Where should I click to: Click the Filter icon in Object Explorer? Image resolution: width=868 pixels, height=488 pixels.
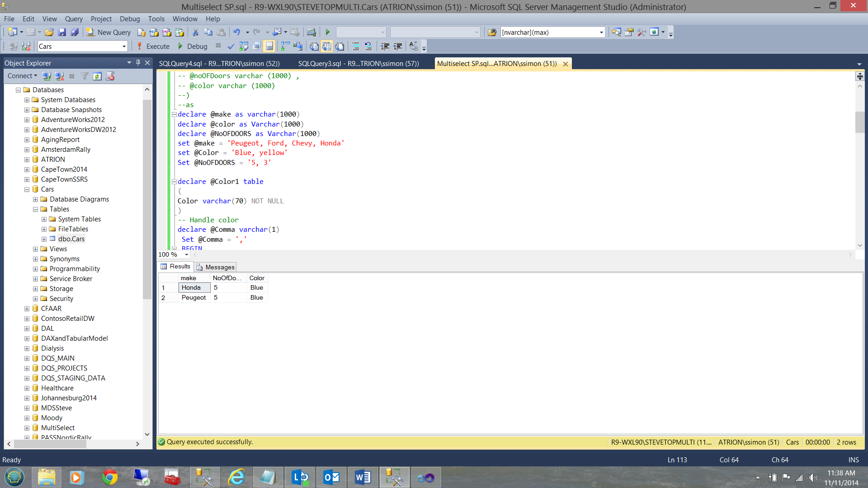coord(85,76)
